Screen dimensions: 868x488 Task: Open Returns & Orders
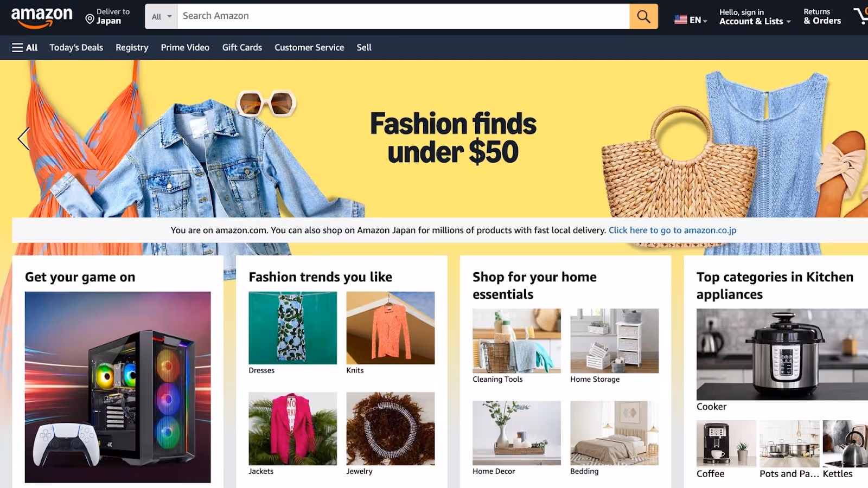click(822, 17)
